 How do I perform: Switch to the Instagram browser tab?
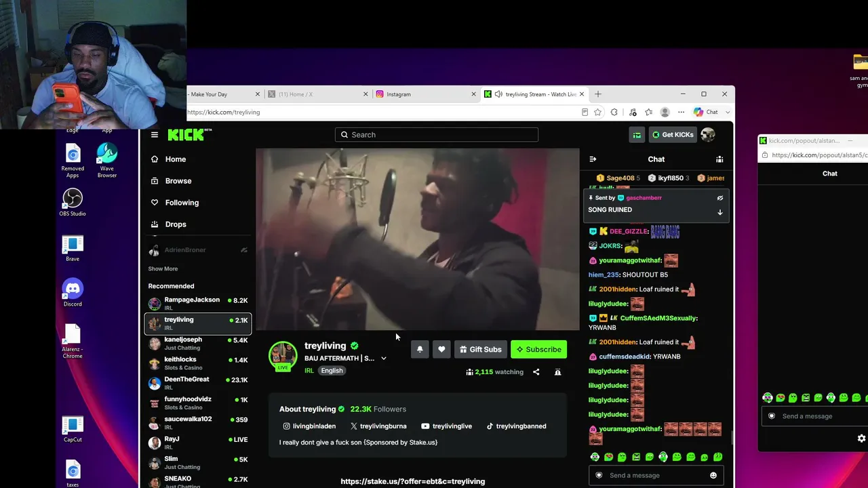426,94
